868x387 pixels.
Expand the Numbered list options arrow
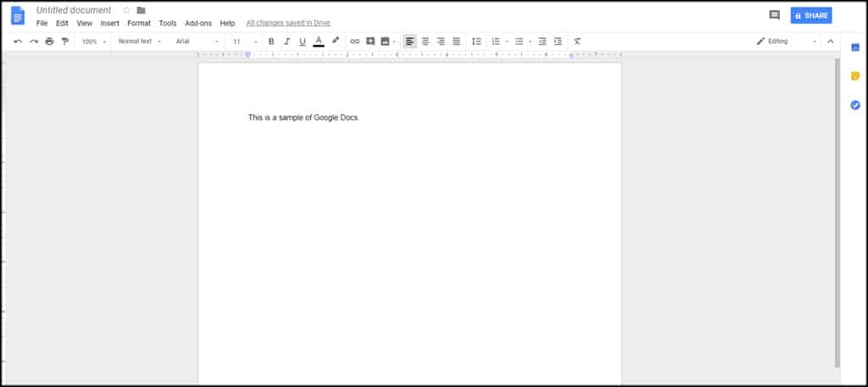507,42
